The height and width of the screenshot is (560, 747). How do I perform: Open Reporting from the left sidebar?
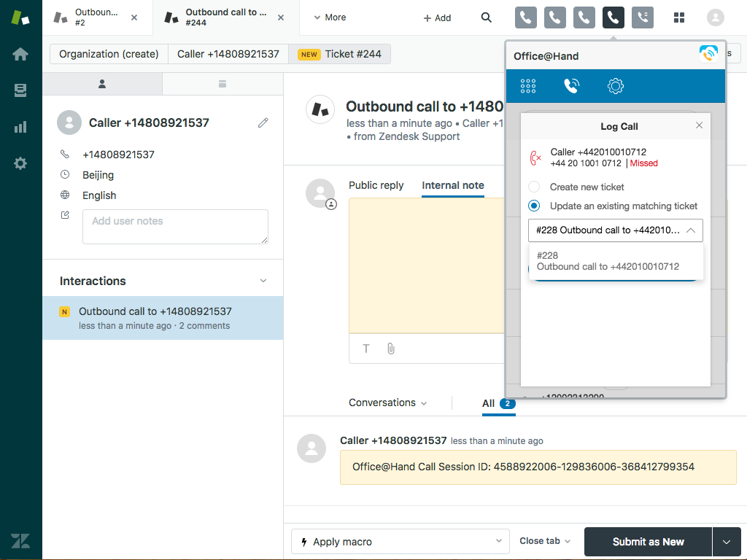click(20, 126)
